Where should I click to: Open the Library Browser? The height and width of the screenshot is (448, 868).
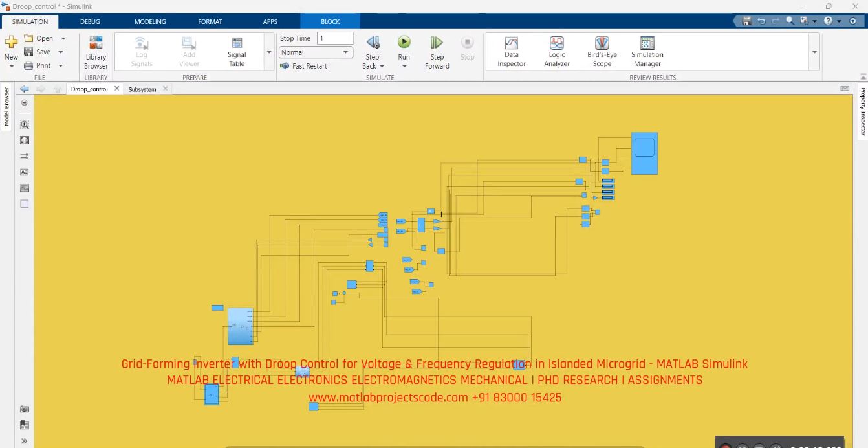tap(96, 52)
